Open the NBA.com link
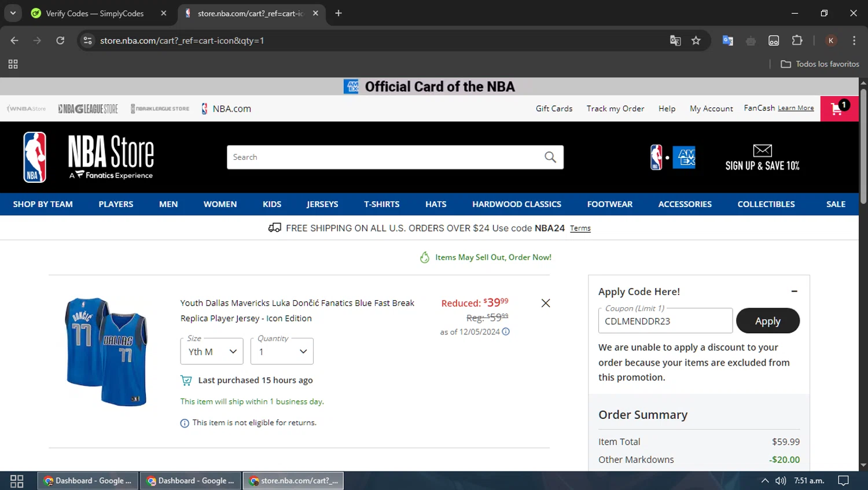 click(226, 109)
